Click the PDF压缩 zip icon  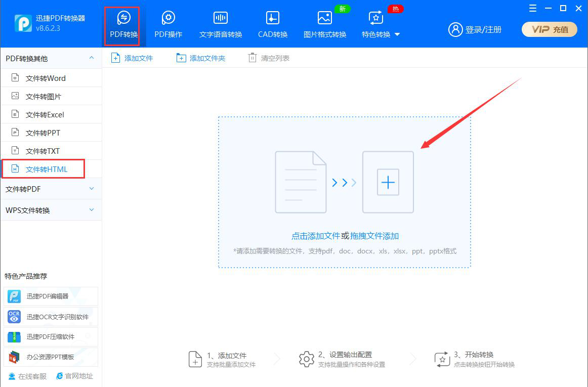(x=14, y=337)
